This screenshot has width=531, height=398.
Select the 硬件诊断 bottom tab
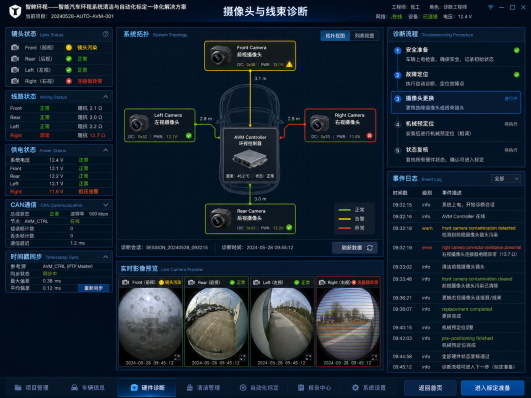[x=147, y=387]
